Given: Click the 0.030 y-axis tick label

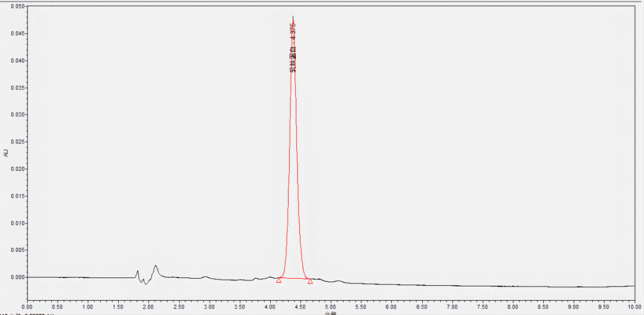Looking at the screenshot, I should (18, 115).
